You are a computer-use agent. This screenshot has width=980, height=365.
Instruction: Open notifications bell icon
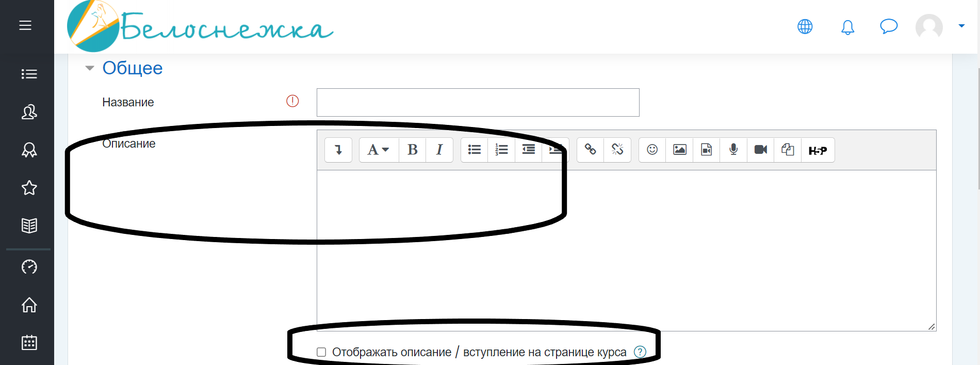pos(847,27)
